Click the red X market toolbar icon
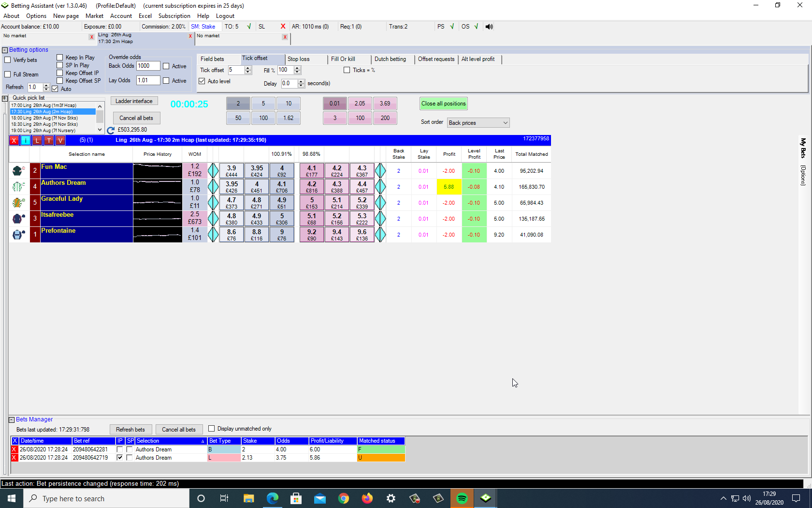Viewport: 812px width, 508px height. [x=14, y=140]
